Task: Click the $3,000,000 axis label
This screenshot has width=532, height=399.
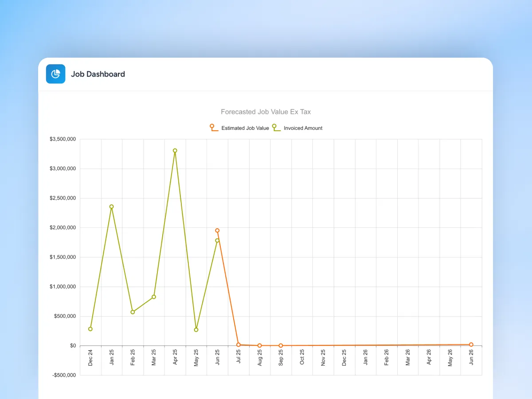Action: (63, 168)
